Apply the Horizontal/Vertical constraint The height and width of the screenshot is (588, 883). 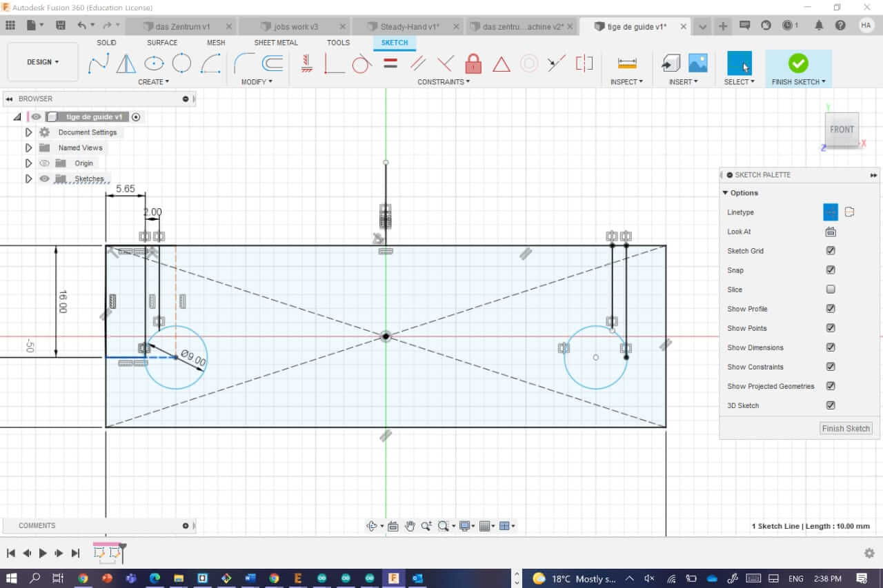[x=307, y=63]
